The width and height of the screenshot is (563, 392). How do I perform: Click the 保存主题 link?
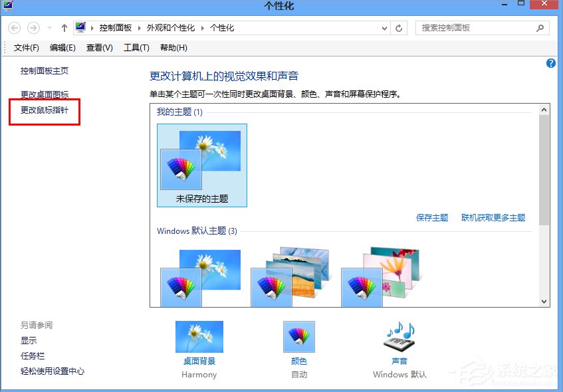point(432,217)
